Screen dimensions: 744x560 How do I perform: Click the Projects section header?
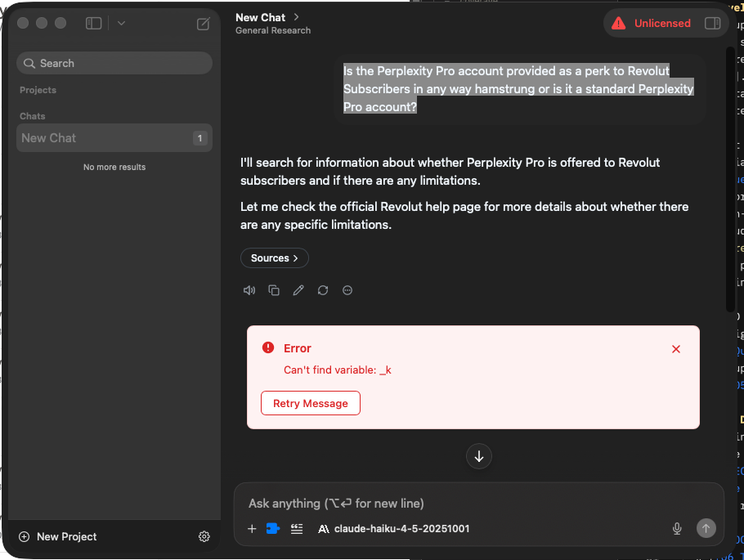(x=38, y=90)
